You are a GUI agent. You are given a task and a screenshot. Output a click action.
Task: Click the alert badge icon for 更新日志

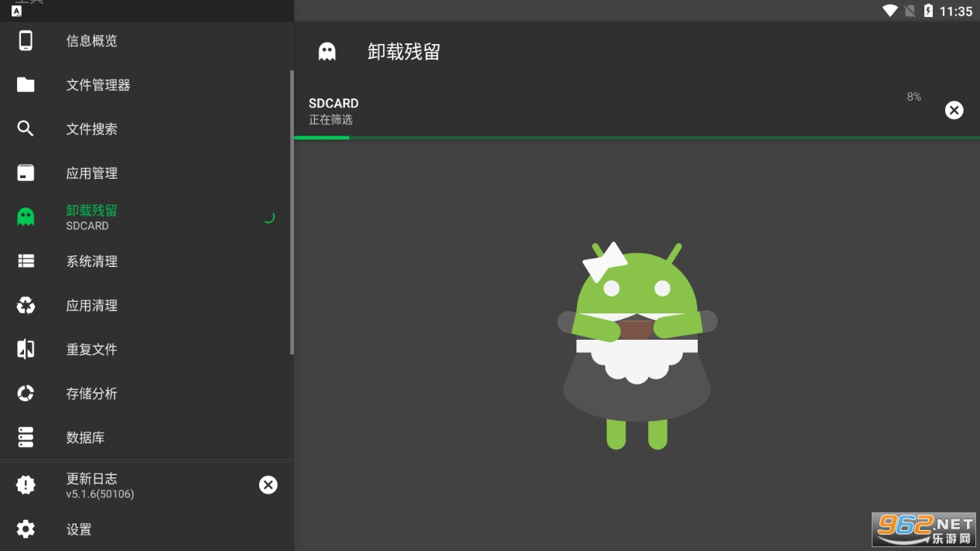[26, 484]
